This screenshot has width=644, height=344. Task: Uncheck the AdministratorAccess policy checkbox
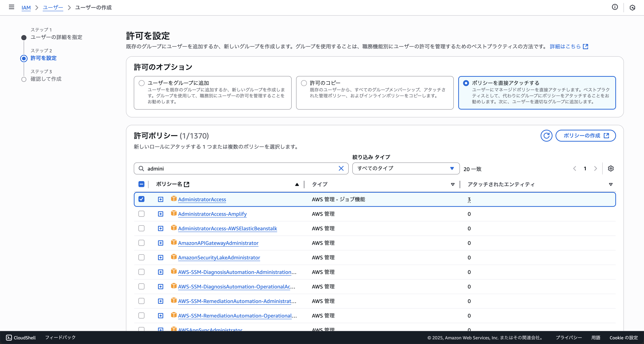[141, 199]
